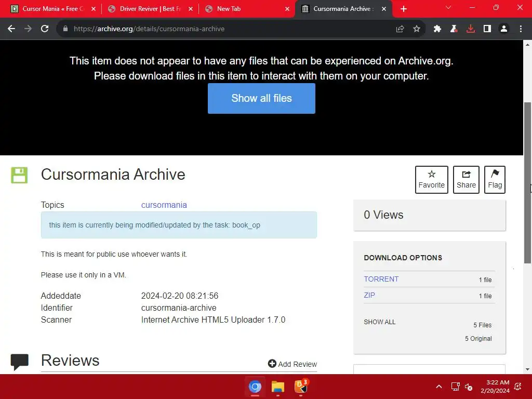Open the notification center icon
This screenshot has height=399, width=532.
click(518, 387)
